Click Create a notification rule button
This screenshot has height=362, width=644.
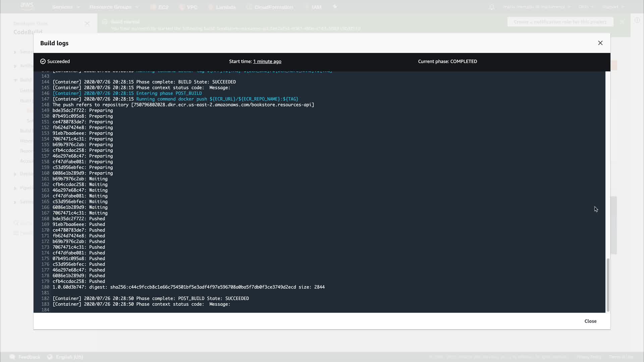[560, 22]
